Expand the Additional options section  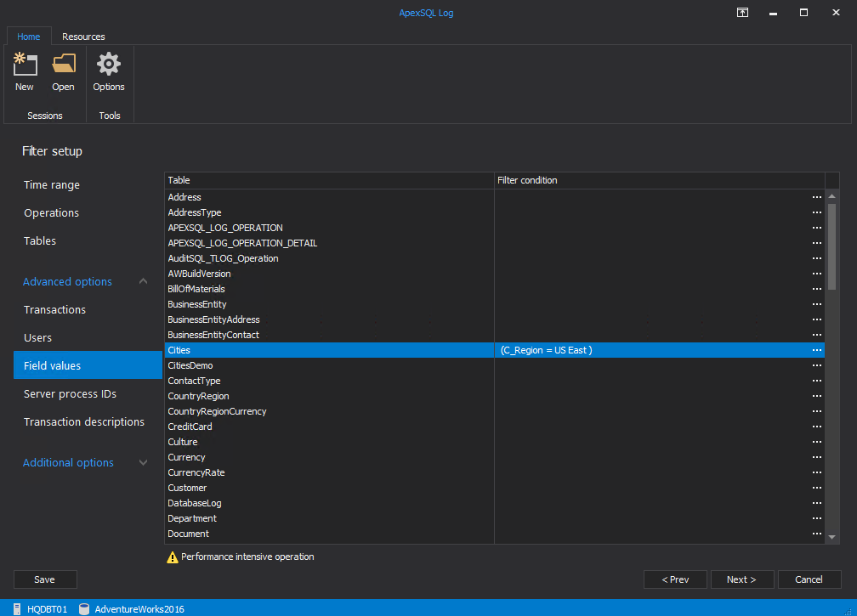coord(143,462)
